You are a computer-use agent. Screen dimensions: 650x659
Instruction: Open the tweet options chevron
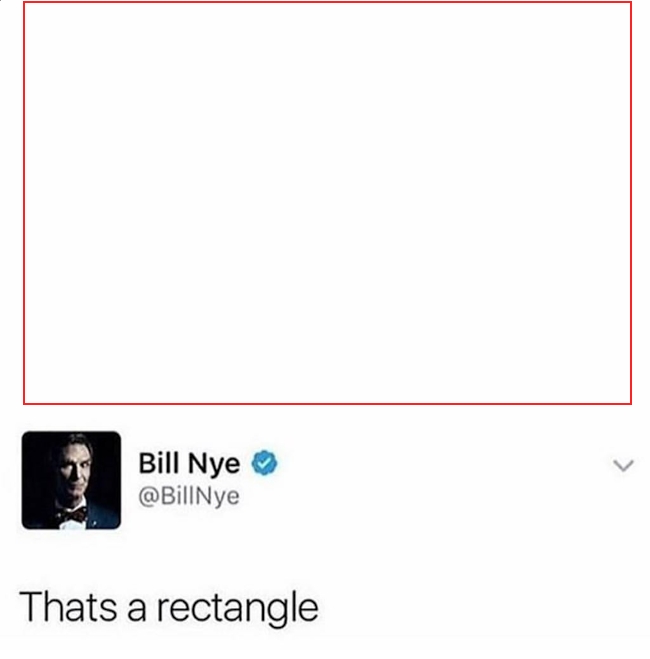click(x=623, y=465)
